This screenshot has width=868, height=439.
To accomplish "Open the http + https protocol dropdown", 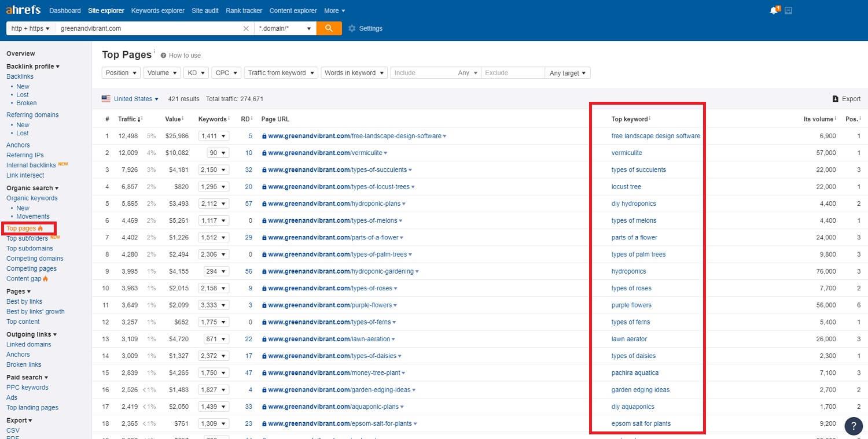I will point(31,28).
